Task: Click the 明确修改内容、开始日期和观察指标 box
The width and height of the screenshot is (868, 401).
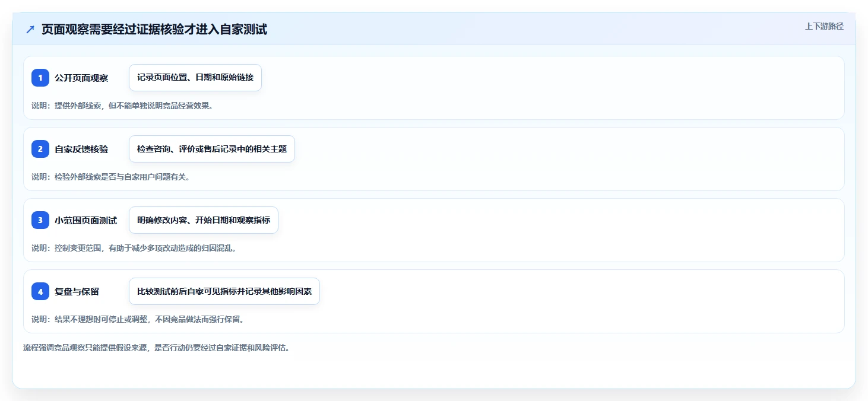Action: (204, 220)
